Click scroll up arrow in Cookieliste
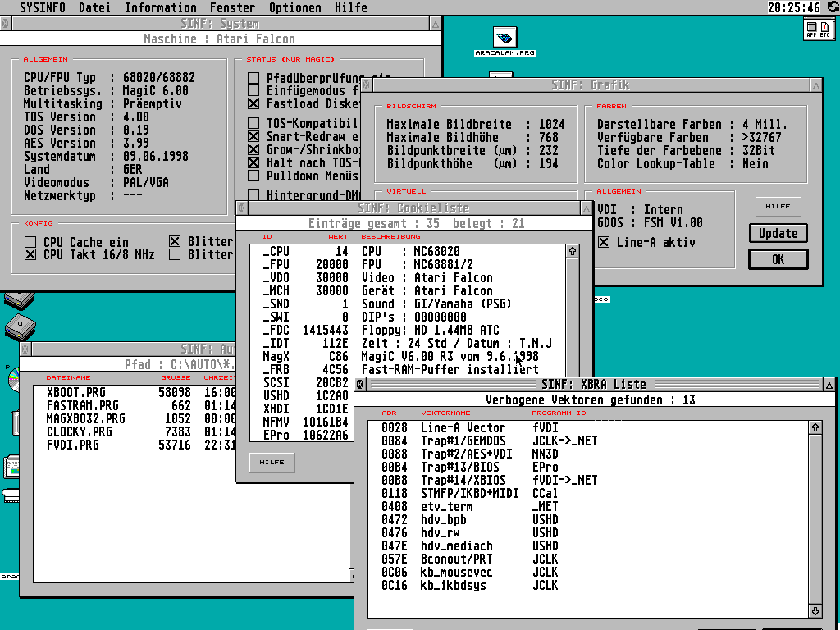The width and height of the screenshot is (840, 630). pyautogui.click(x=572, y=251)
